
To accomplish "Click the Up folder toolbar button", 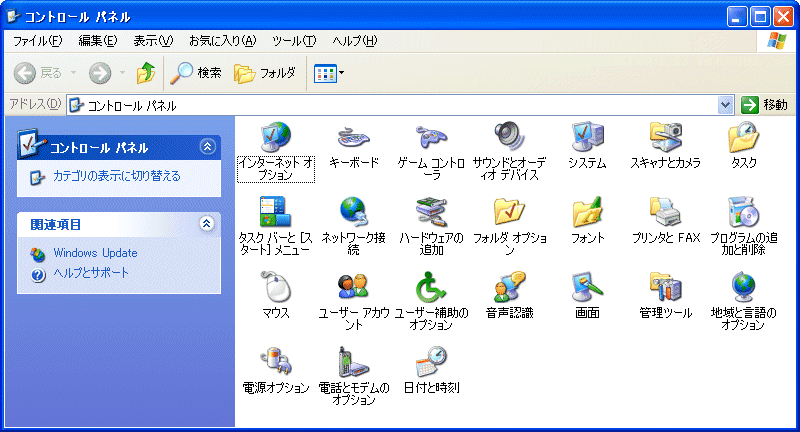I will [x=146, y=73].
